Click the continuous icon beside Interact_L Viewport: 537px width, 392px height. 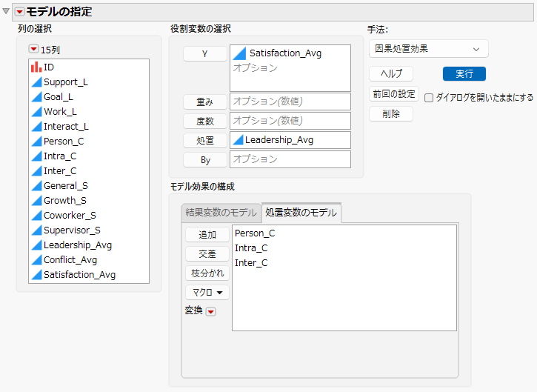36,127
